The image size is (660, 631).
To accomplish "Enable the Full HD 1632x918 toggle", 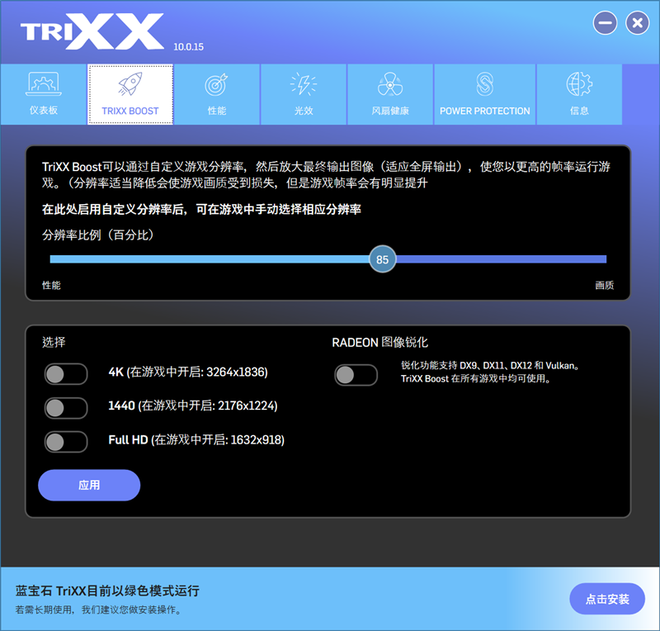I will [x=66, y=442].
